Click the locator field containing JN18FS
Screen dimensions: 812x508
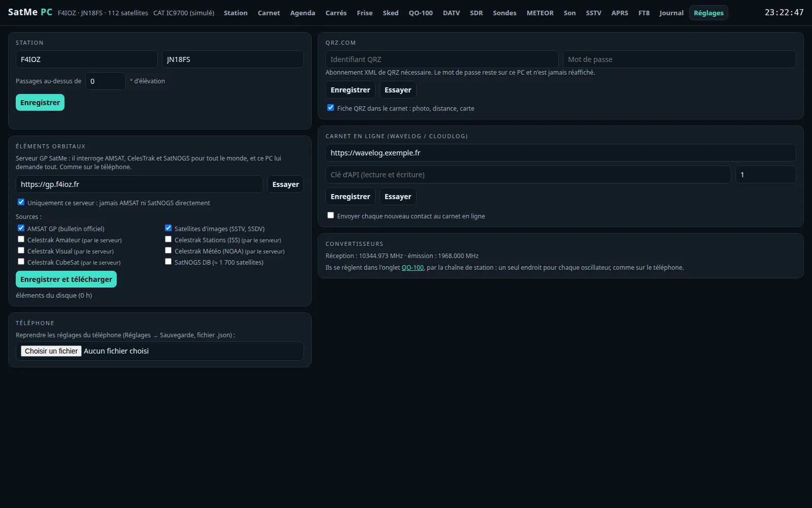tap(232, 59)
